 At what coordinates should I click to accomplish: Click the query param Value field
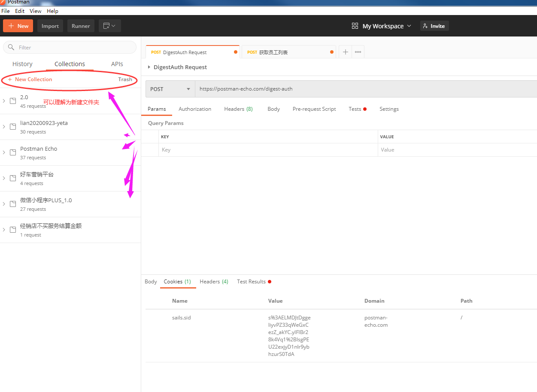(x=458, y=150)
